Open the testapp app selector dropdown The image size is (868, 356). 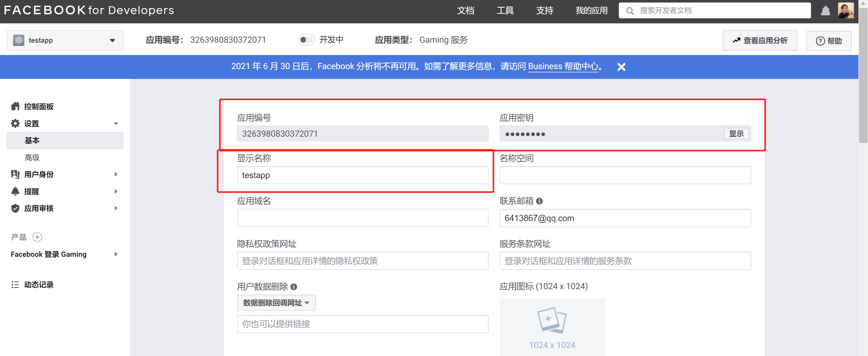tap(65, 40)
